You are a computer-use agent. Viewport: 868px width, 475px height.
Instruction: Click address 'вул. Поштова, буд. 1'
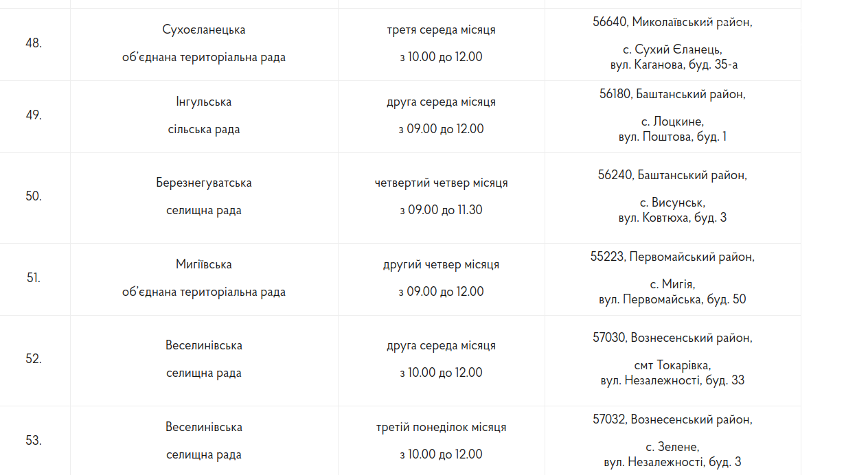pos(672,137)
